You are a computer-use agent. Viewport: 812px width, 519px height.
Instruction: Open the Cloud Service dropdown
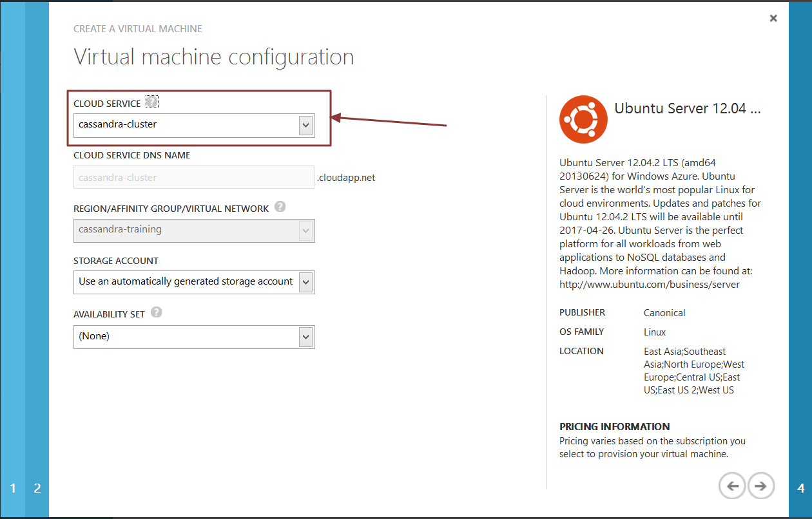194,125
